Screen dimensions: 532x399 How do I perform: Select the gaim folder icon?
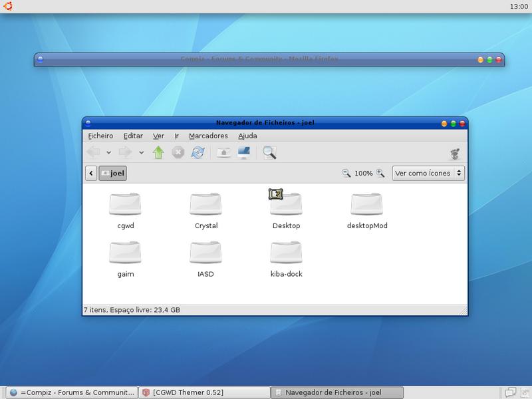(125, 253)
